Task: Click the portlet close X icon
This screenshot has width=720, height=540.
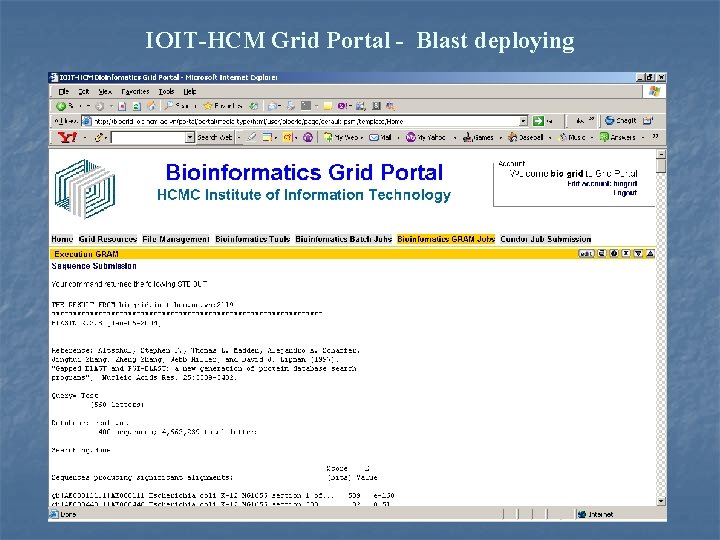Action: pyautogui.click(x=626, y=253)
